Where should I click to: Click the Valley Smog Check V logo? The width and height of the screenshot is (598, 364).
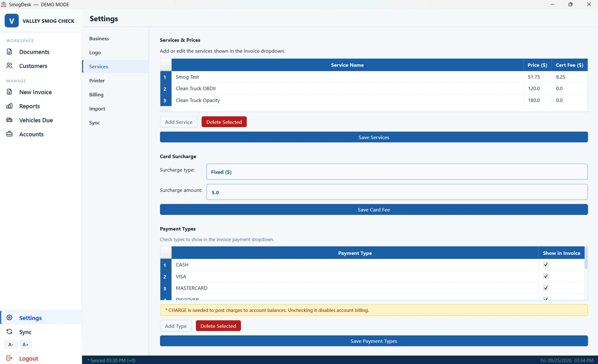(x=12, y=21)
